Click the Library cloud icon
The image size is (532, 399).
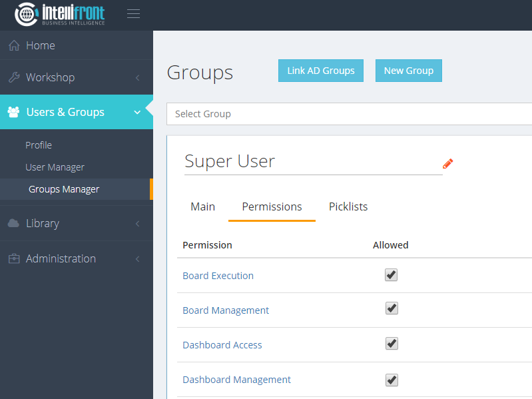(14, 223)
